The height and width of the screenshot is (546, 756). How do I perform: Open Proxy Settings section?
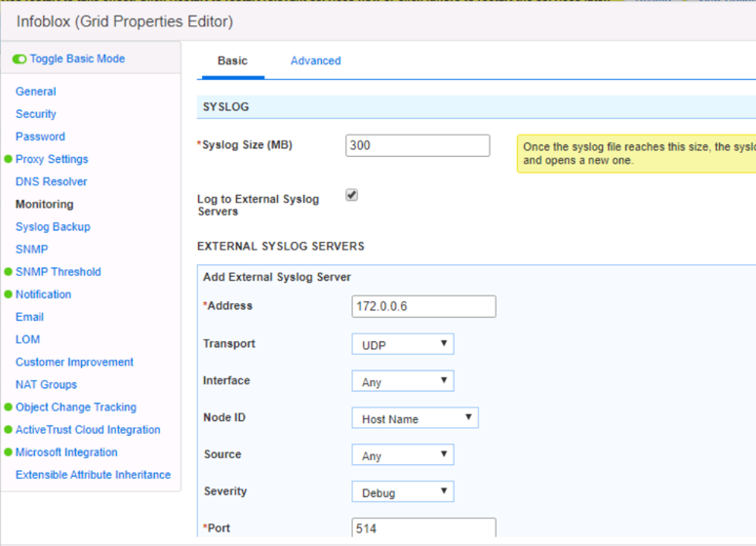[x=52, y=159]
